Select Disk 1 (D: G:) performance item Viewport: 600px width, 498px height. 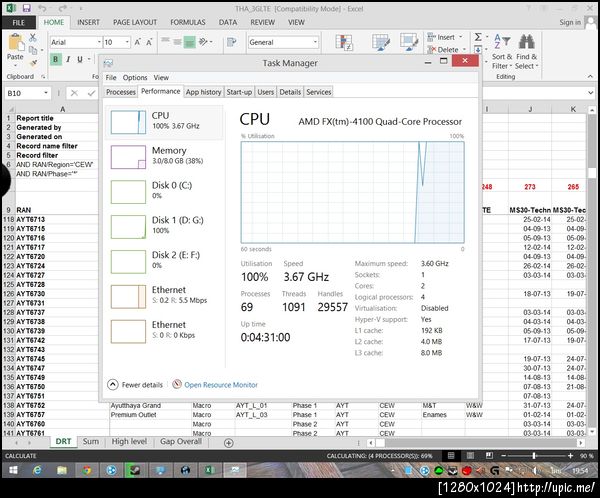165,226
